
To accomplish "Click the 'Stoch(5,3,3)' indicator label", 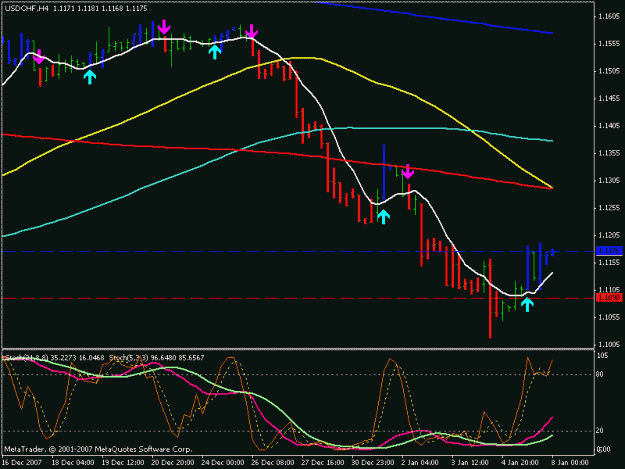I will [129, 358].
